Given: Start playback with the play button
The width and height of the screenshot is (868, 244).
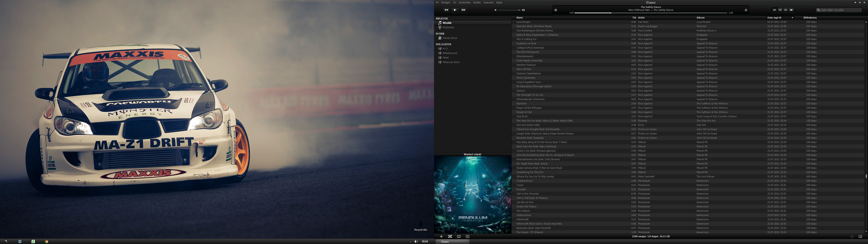Looking at the screenshot, I should 455,10.
